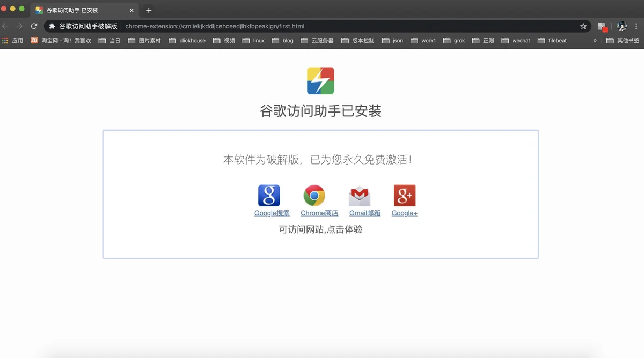
Task: Click the address bar URL field
Action: point(317,26)
